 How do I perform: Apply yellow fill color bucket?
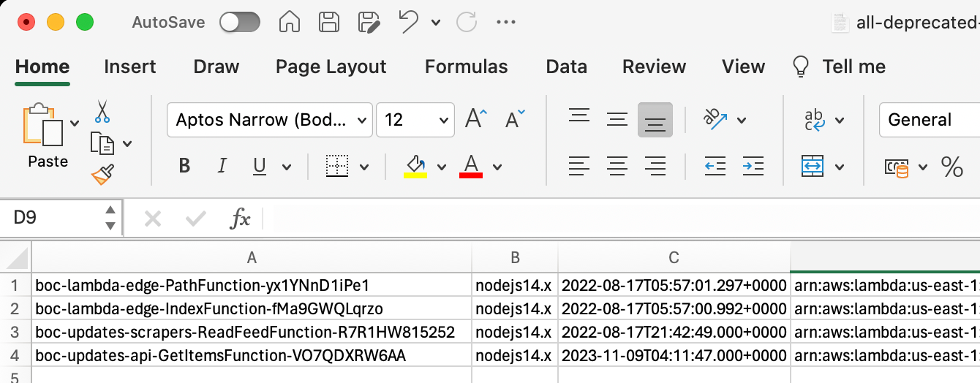coord(415,166)
